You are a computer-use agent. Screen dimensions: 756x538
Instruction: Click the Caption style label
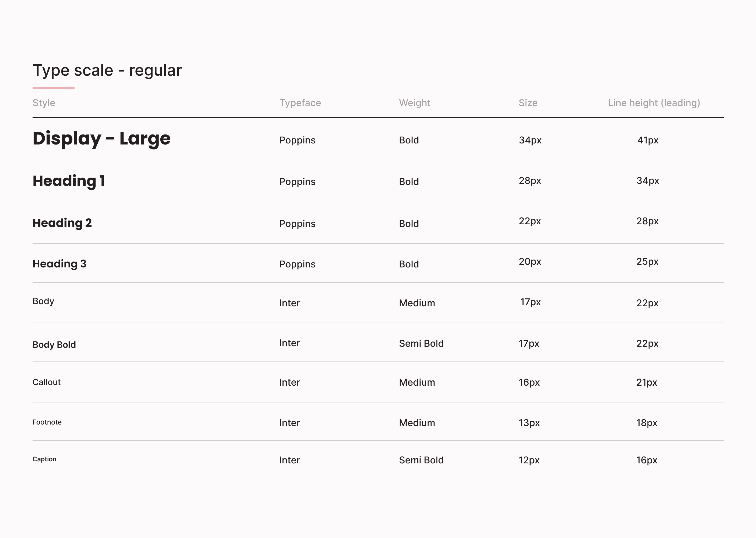pos(44,459)
